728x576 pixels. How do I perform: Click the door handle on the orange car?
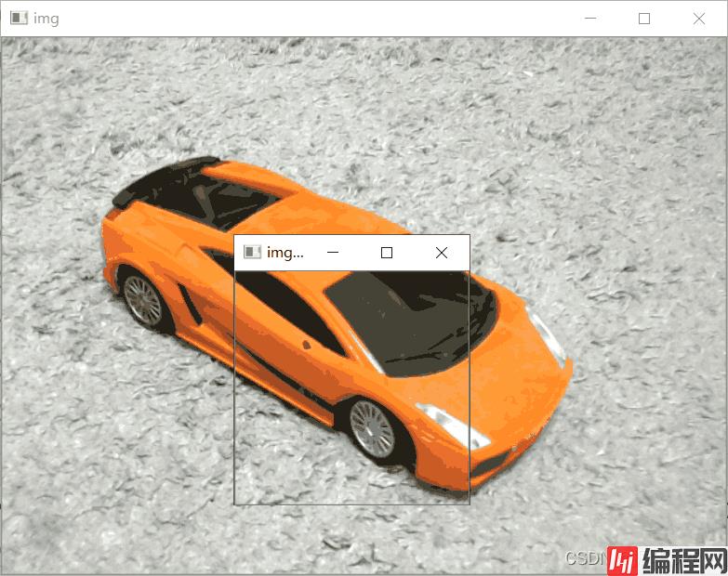click(x=307, y=345)
